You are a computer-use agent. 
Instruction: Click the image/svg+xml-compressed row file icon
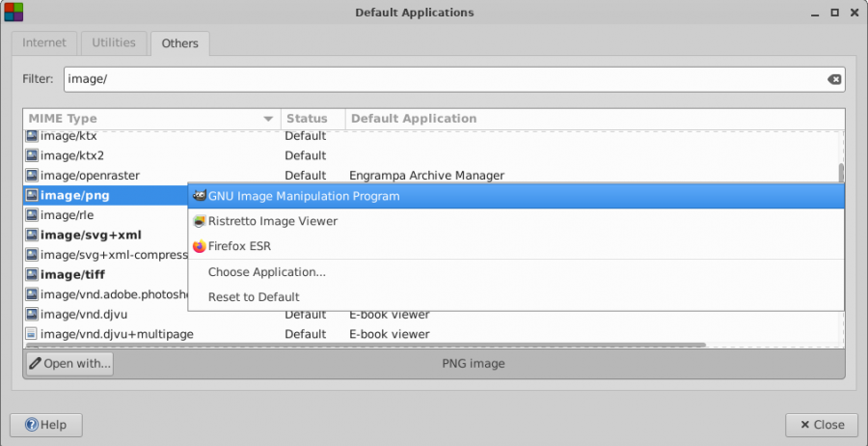click(32, 255)
